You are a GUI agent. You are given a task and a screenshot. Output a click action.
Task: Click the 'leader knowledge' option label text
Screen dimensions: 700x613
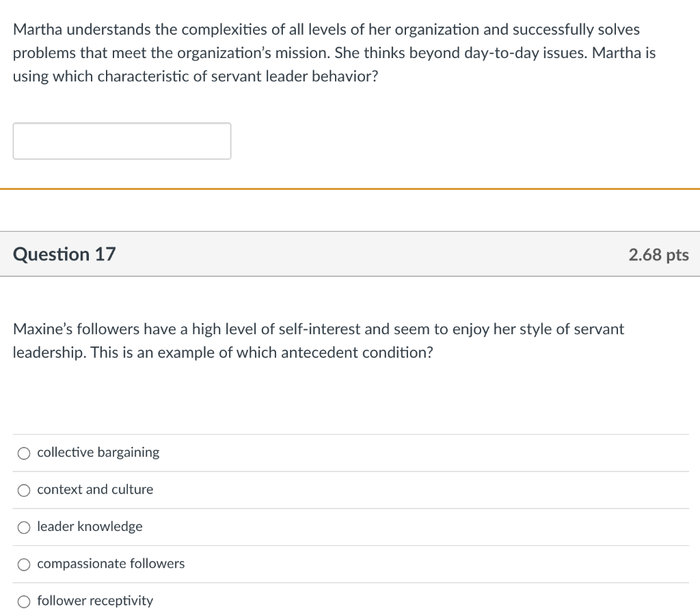pyautogui.click(x=90, y=526)
